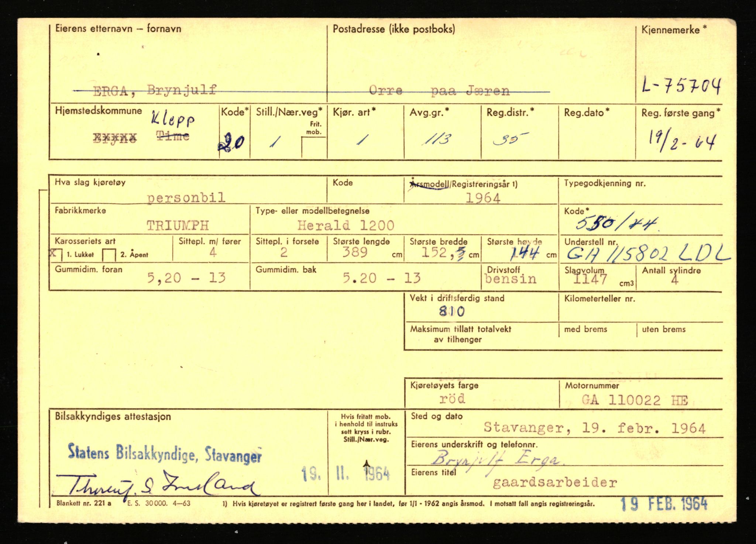Click the stamped date '19. II. 1964'
The height and width of the screenshot is (544, 756).
(346, 474)
